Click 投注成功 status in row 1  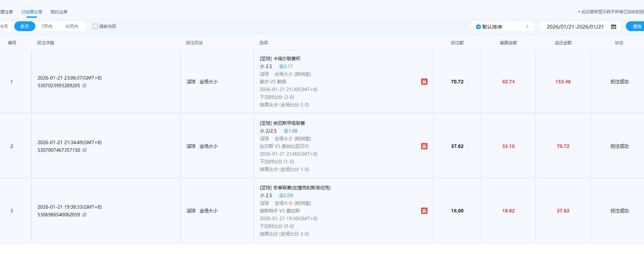pyautogui.click(x=619, y=82)
